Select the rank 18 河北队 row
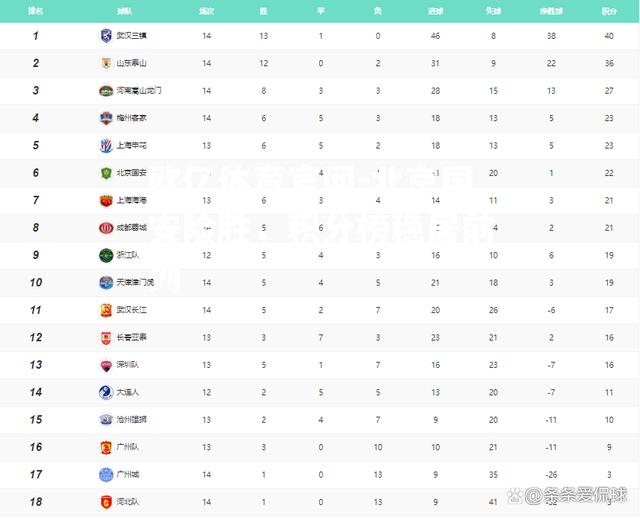 [x=320, y=502]
